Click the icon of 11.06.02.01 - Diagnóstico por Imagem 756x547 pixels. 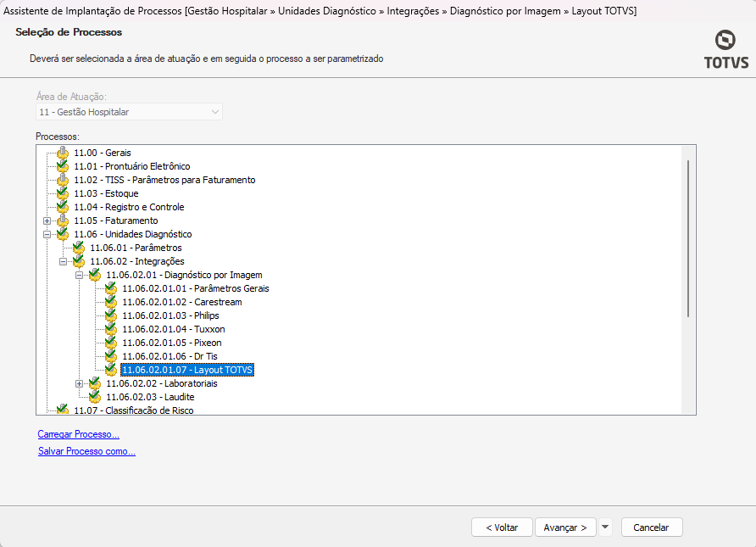95,275
